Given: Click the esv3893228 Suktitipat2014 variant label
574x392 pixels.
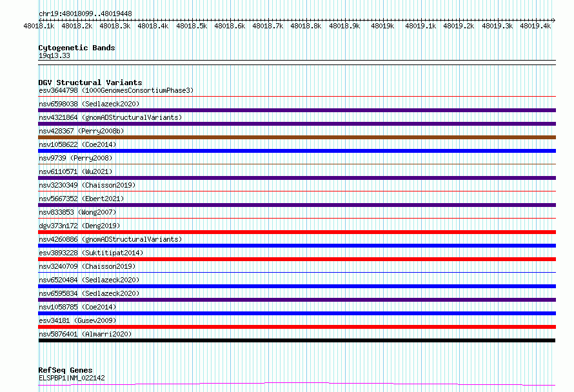Looking at the screenshot, I should coord(91,253).
